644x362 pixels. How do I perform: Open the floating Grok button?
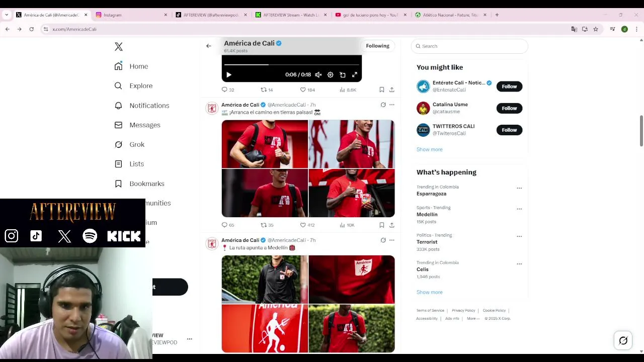[x=623, y=341]
